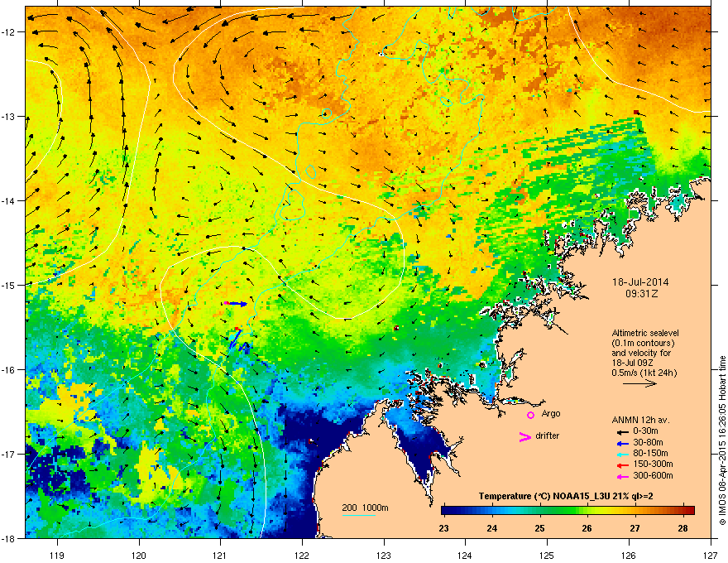Click the colorbar tick label '27'
Screen dimensions: 728x563
pyautogui.click(x=635, y=528)
